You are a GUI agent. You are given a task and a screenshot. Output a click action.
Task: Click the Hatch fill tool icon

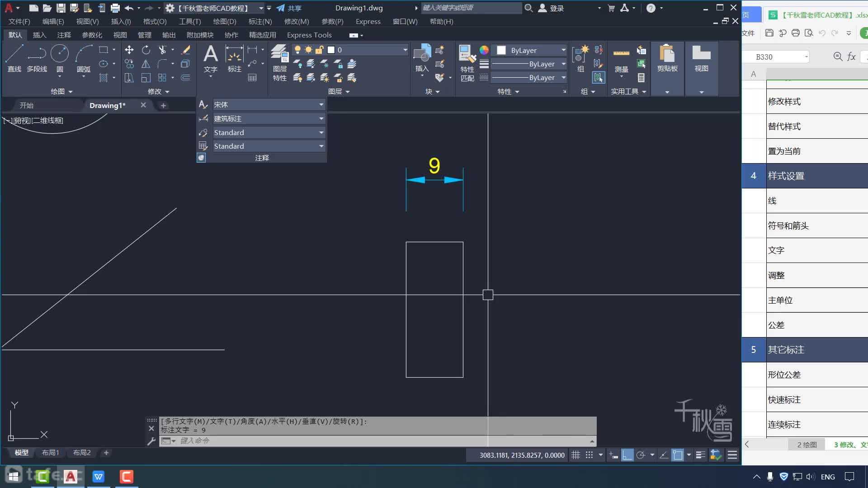click(x=104, y=78)
